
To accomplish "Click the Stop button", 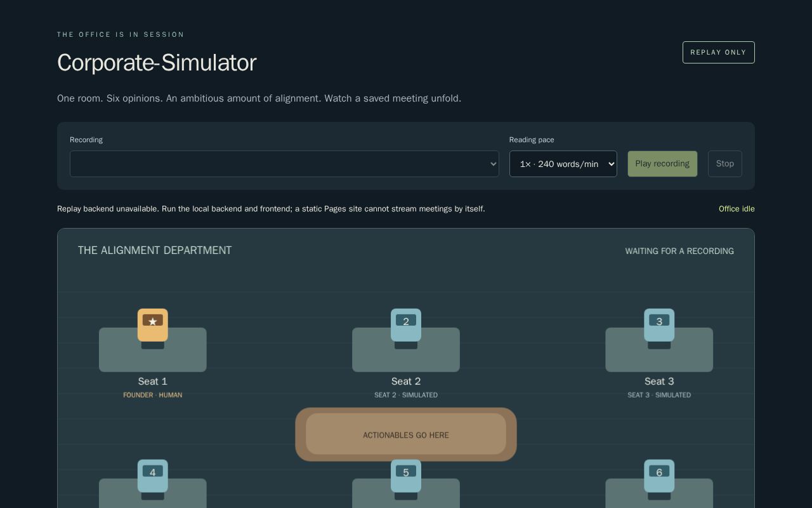I will 725,164.
